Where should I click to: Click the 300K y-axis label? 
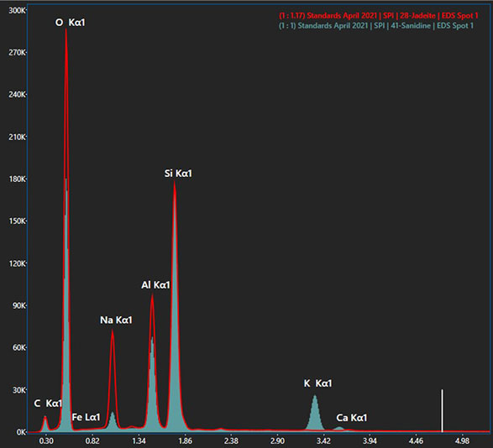click(x=17, y=10)
